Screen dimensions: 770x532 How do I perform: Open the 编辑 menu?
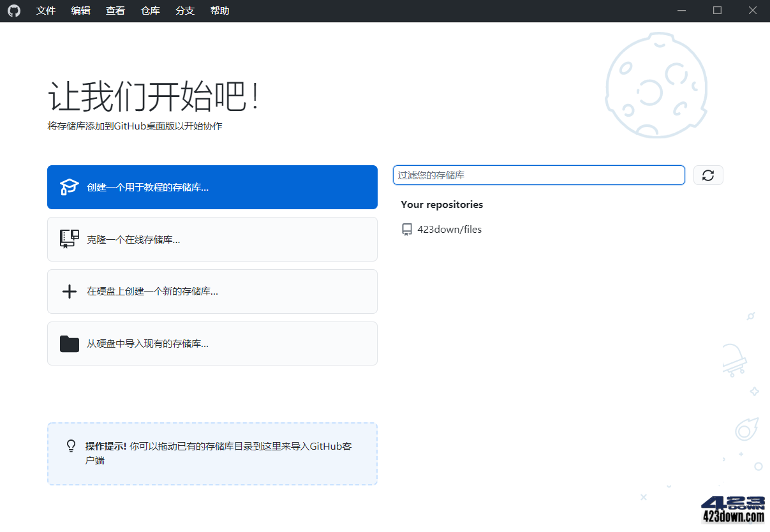coord(80,10)
